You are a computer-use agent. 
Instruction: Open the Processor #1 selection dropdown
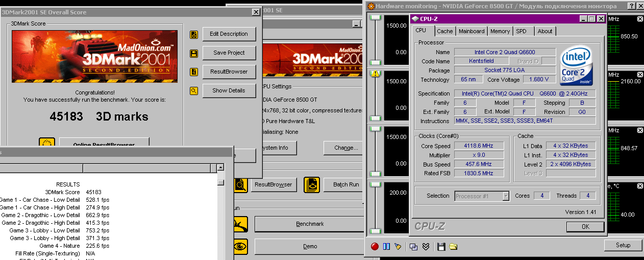coord(506,196)
